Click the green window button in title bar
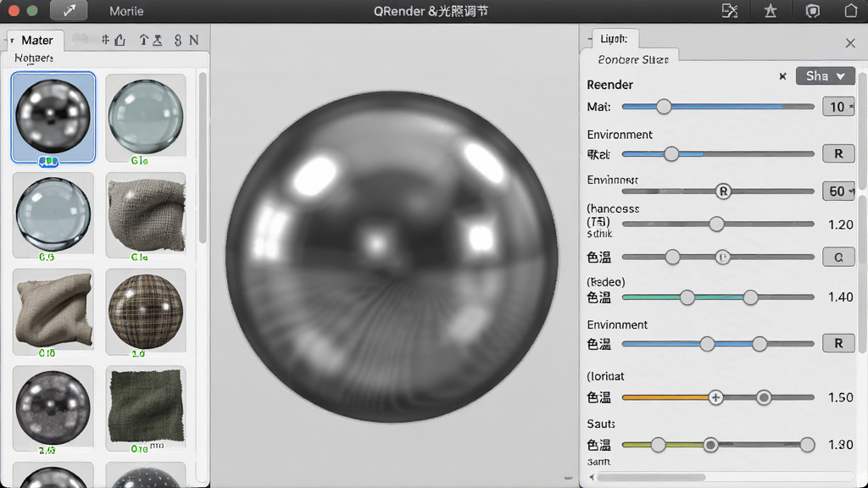The image size is (868, 488). click(x=33, y=10)
